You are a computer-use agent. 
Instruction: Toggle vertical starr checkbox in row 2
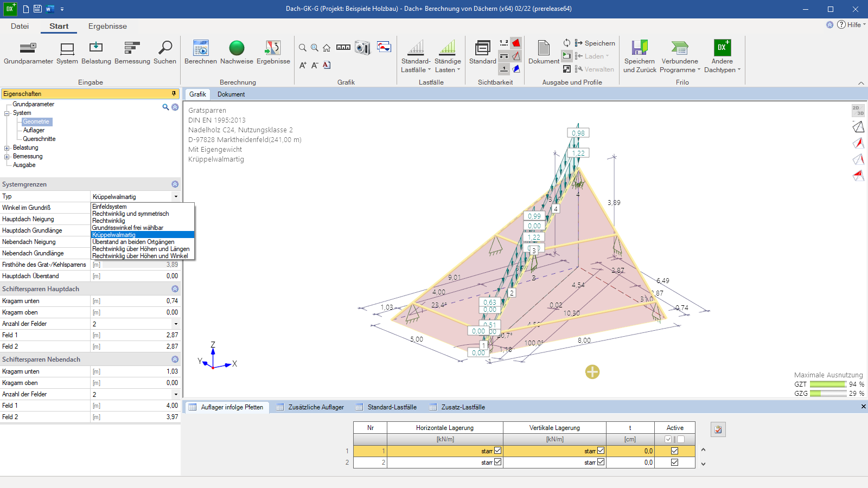coord(601,462)
